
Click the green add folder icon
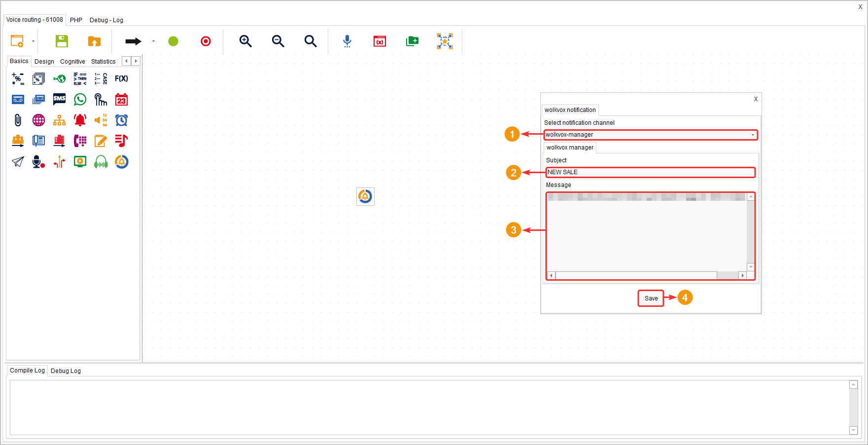(x=412, y=41)
